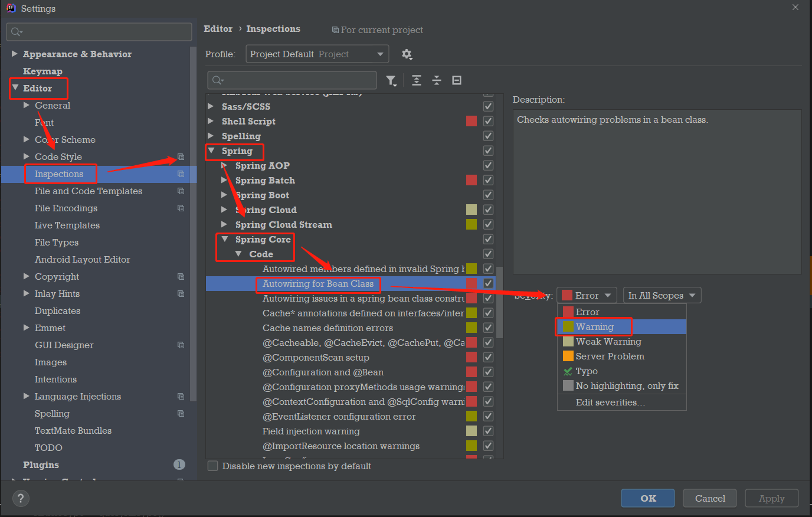
Task: Click project-level icon beside GUI Designer
Action: point(181,345)
